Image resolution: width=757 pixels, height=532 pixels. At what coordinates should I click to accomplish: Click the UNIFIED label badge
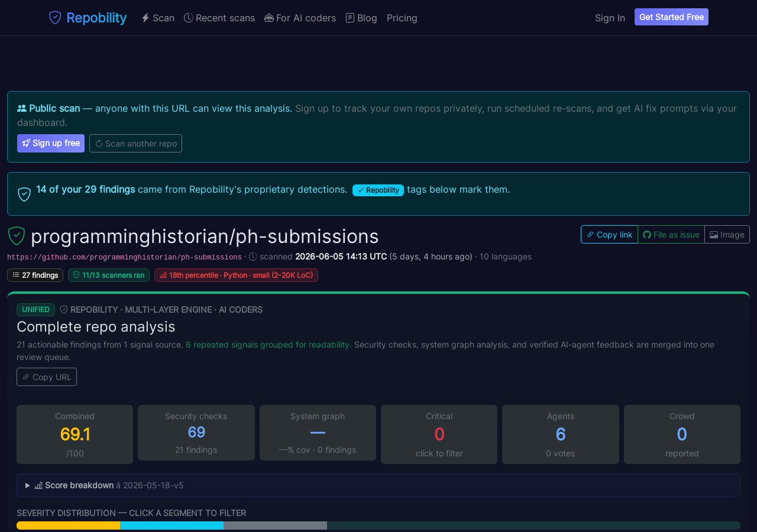(35, 309)
